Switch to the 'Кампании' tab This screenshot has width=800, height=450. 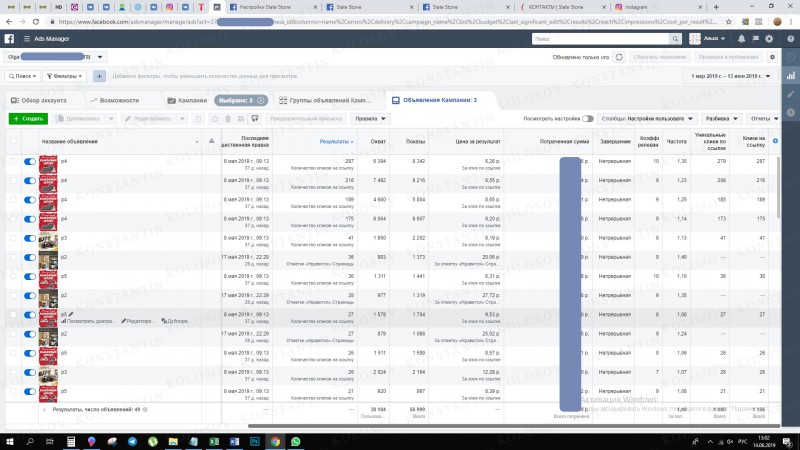187,101
